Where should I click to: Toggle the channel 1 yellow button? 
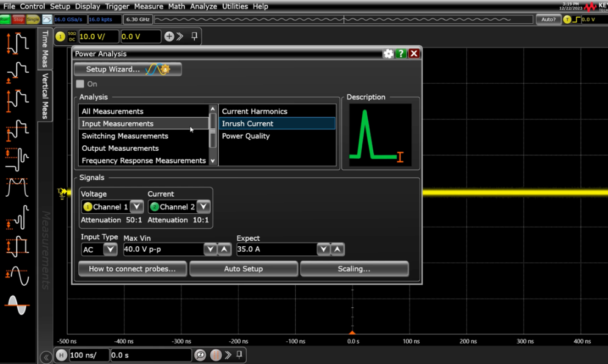click(60, 37)
